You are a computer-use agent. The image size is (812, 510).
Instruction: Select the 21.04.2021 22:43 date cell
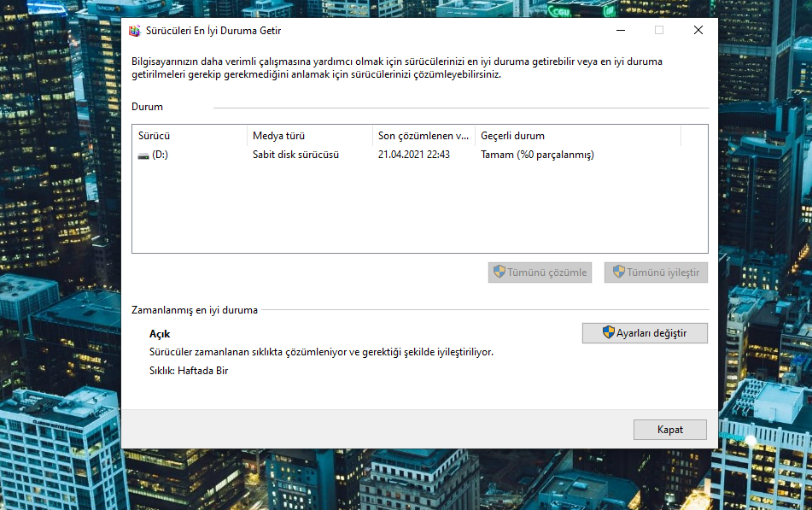tap(414, 155)
